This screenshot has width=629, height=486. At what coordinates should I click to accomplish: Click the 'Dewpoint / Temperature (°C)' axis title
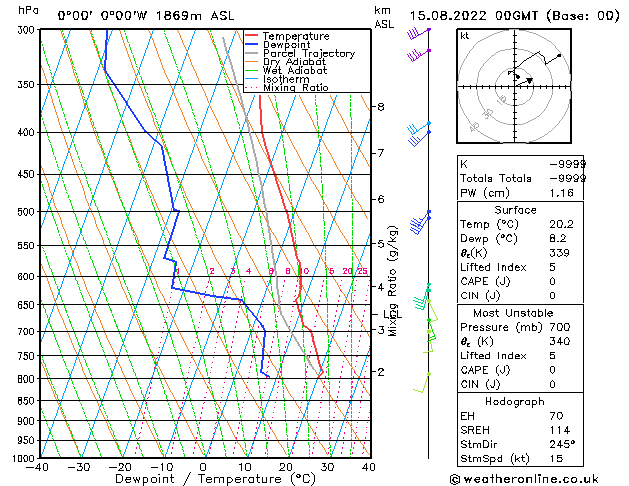click(216, 479)
